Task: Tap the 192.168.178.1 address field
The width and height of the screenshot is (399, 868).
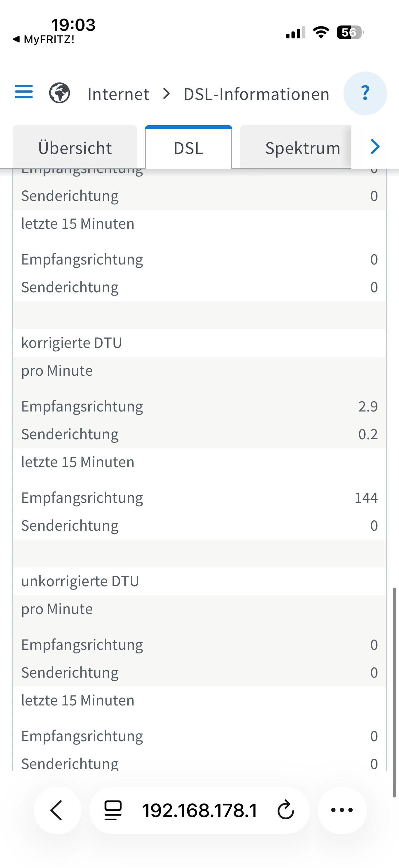Action: point(199,810)
